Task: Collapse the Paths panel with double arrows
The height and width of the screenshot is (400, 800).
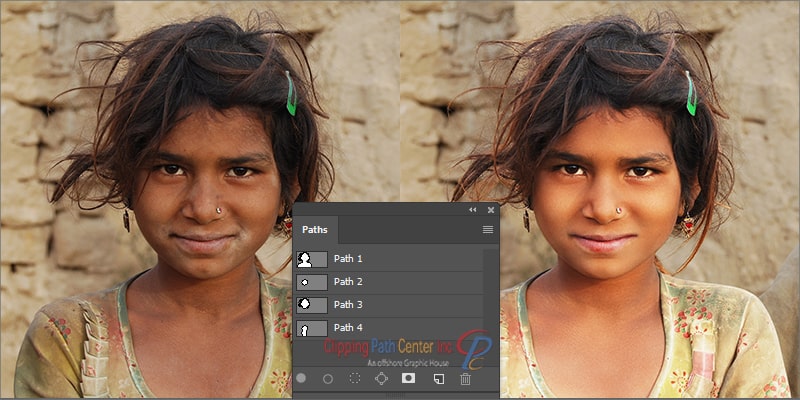Action: [472, 210]
